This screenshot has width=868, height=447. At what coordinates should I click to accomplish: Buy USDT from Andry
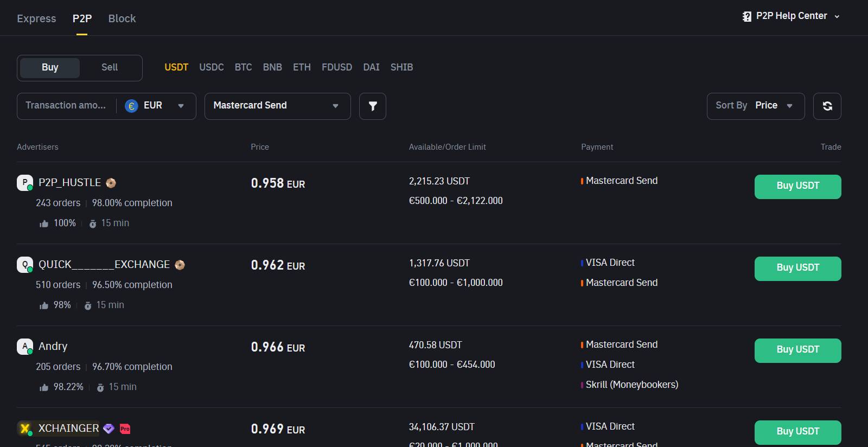798,350
